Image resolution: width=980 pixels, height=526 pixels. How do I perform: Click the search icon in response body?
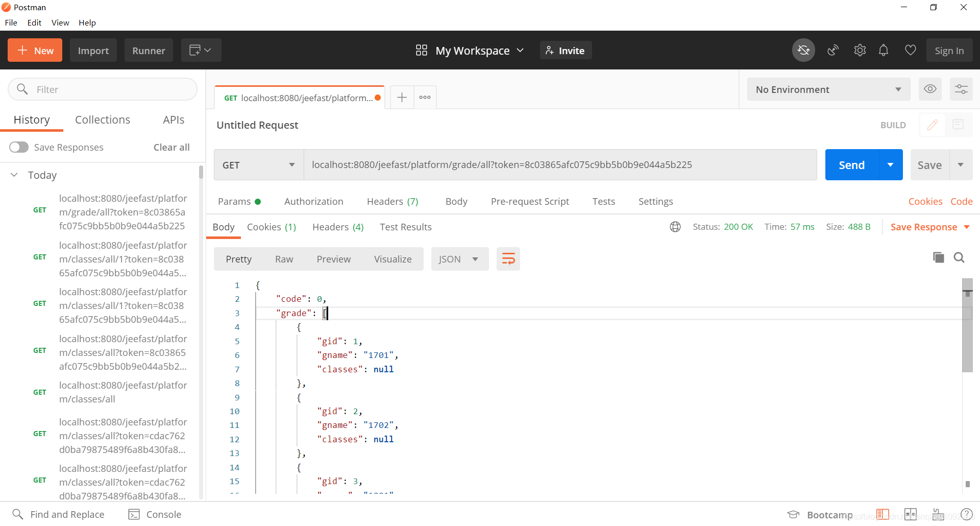[x=959, y=257]
